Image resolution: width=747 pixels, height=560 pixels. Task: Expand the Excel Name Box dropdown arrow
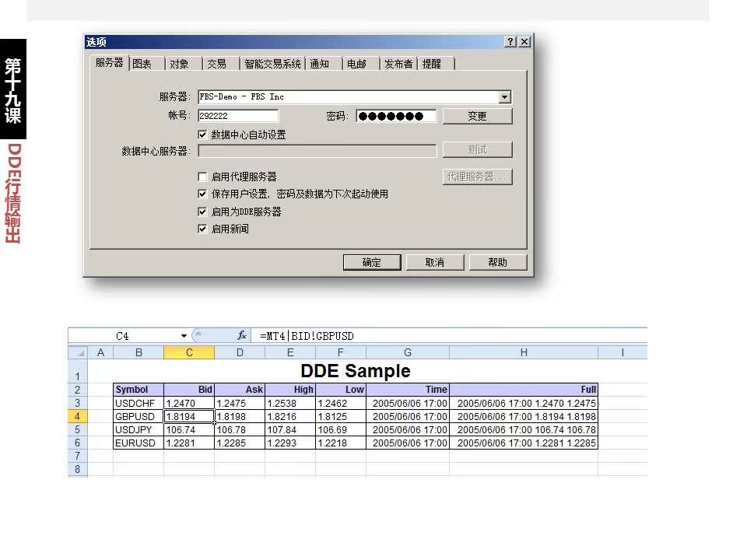184,336
